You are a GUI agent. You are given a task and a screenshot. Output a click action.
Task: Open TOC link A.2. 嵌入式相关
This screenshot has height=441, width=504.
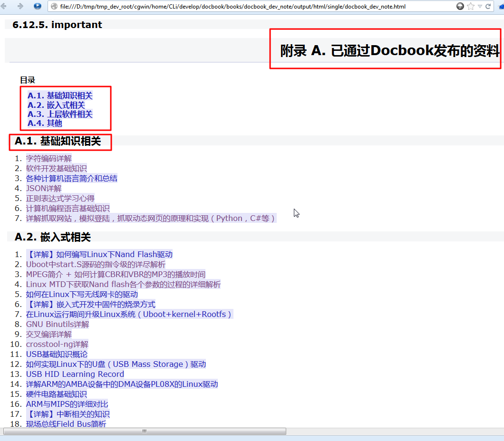(x=56, y=105)
